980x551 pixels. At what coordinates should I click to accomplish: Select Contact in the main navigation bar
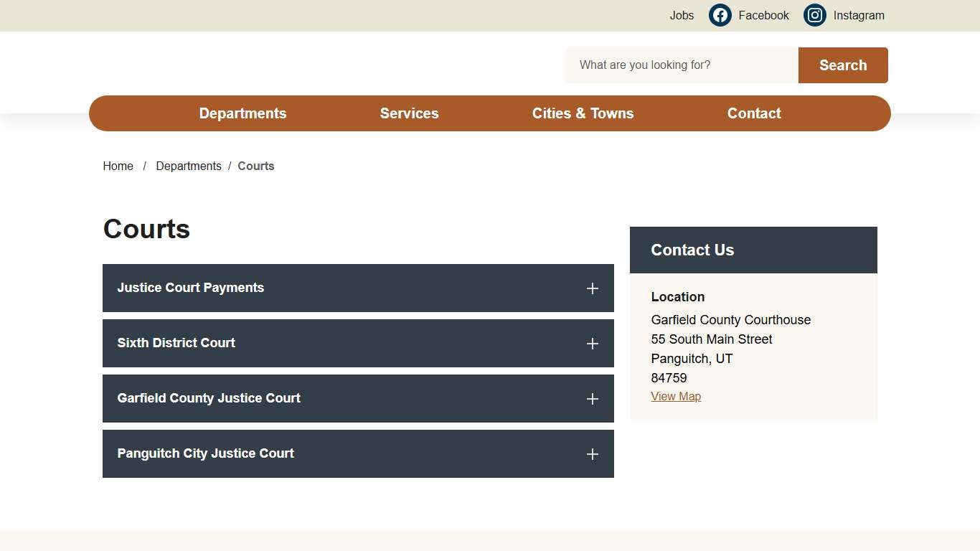754,113
